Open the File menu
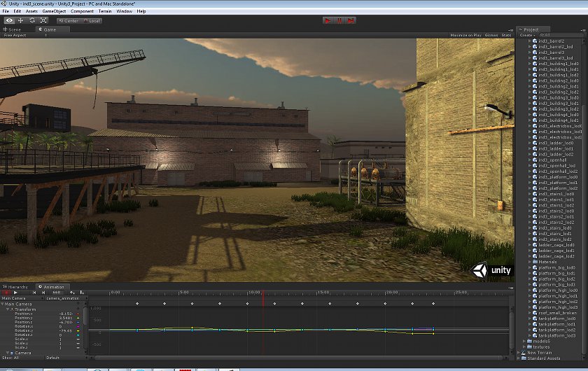Screen dimensions: 588x371 (x=6, y=11)
